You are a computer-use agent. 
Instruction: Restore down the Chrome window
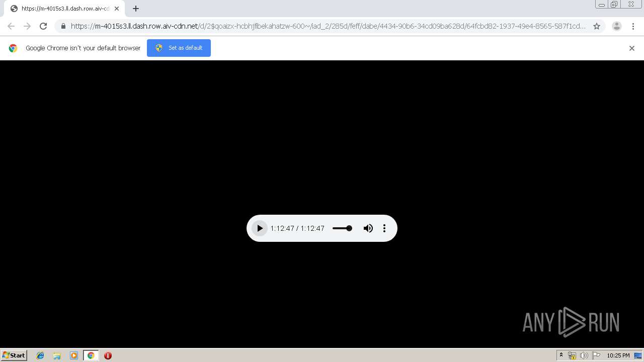pyautogui.click(x=614, y=5)
